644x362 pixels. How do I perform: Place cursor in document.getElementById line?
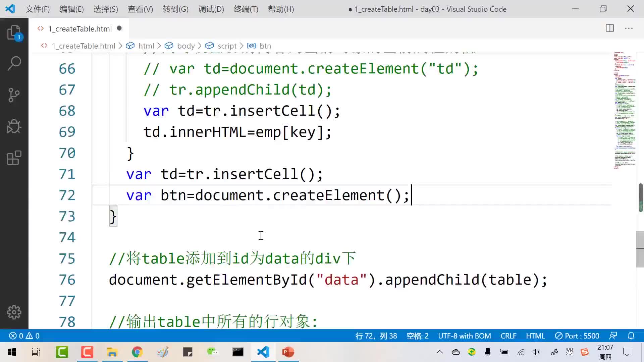coord(328,280)
